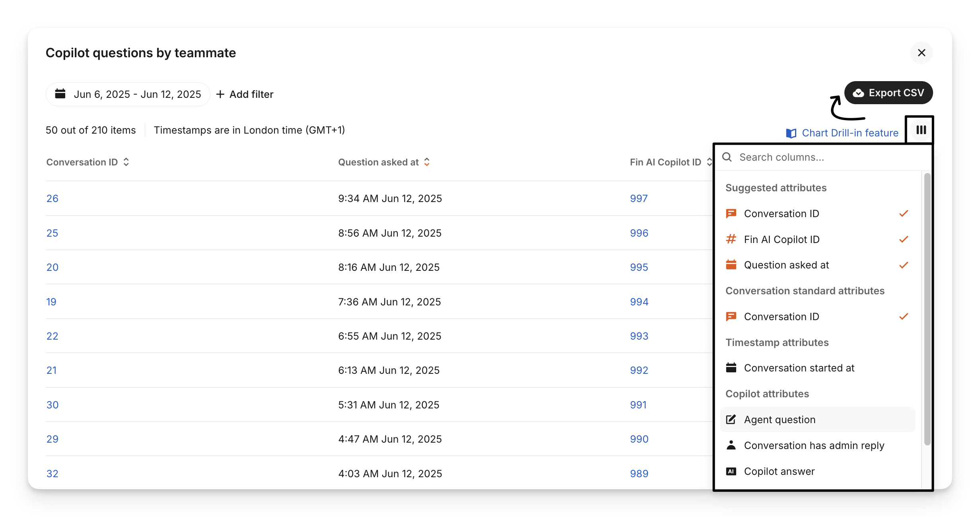Sort by Conversation ID column arrows
The image size is (980, 517).
tap(126, 162)
